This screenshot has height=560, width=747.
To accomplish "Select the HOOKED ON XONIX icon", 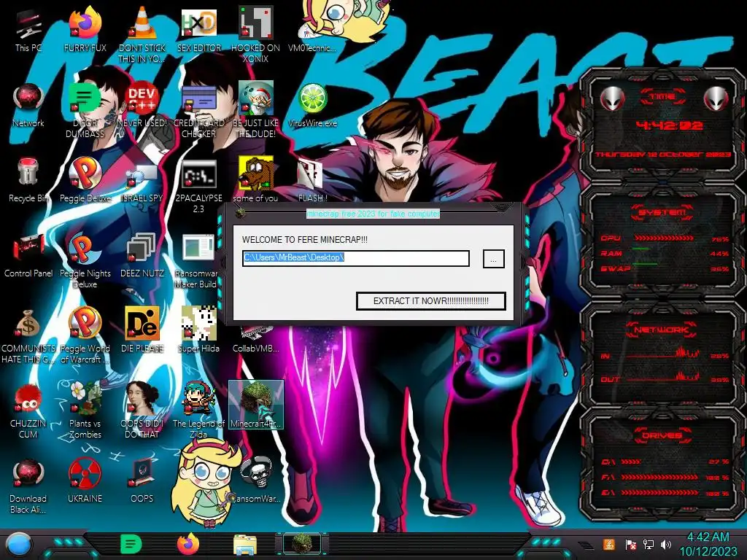I will tap(255, 34).
